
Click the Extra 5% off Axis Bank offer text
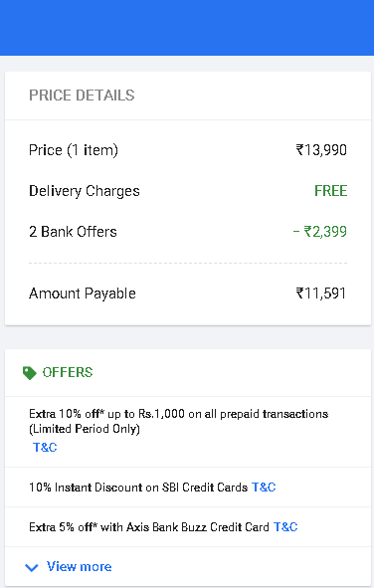(x=149, y=527)
